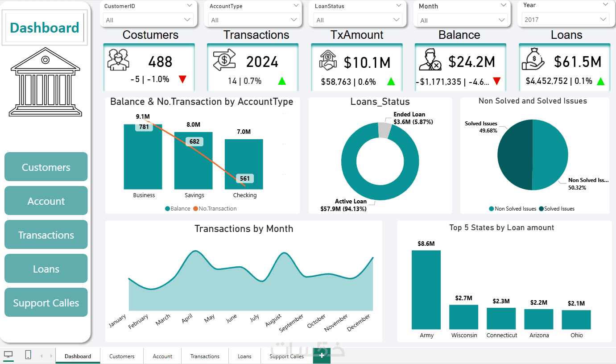Switch to desktop layout view icon
The width and height of the screenshot is (616, 364).
point(8,355)
